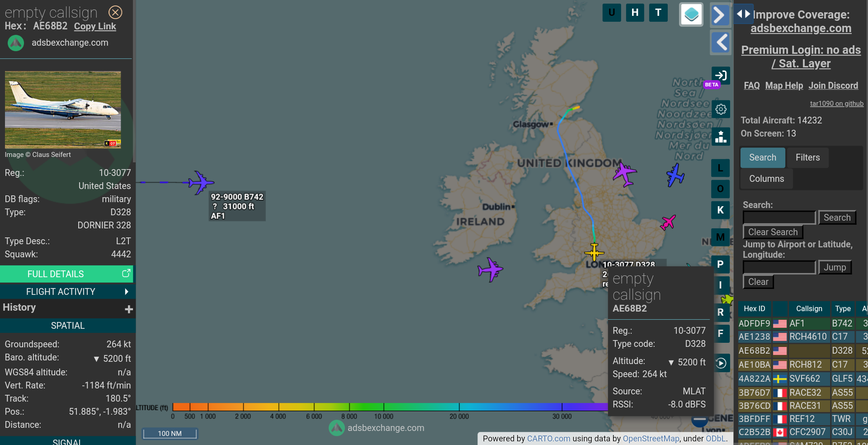Click the right chevron arrow button
This screenshot has height=445, width=868.
721,15
